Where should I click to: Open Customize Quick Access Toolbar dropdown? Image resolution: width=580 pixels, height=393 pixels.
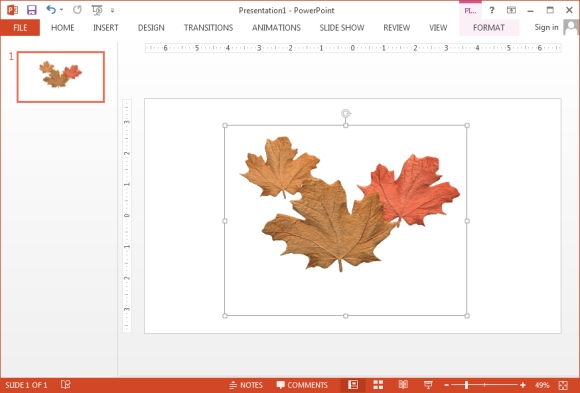(112, 10)
